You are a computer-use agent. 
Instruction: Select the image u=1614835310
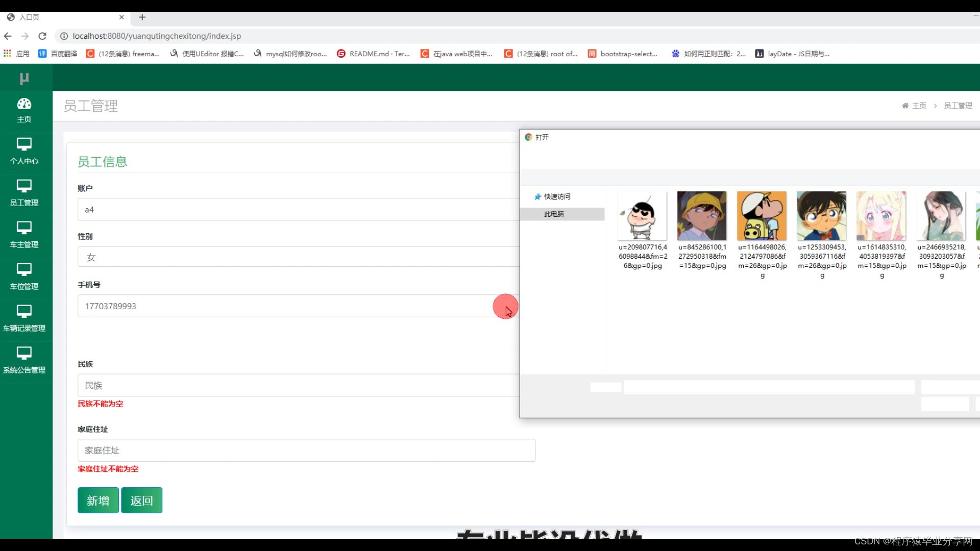pos(881,235)
